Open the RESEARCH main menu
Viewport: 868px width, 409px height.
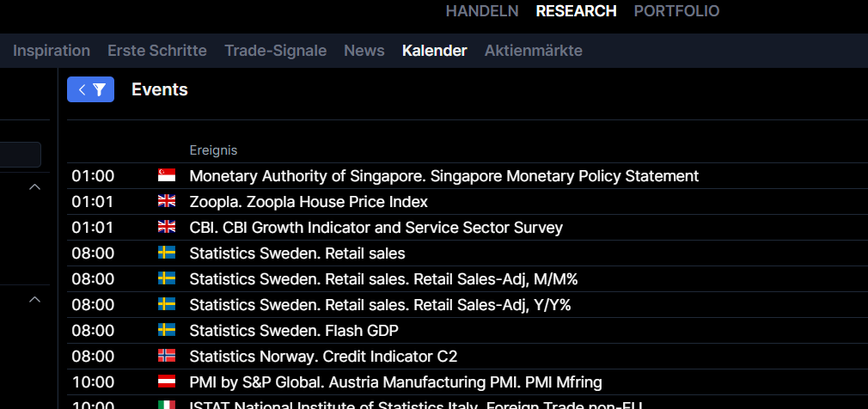pyautogui.click(x=577, y=11)
